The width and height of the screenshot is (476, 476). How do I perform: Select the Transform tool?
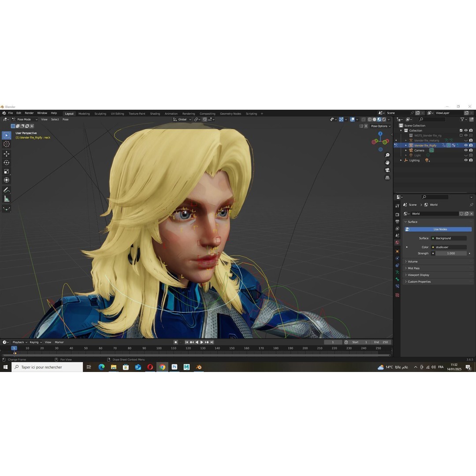(6, 180)
